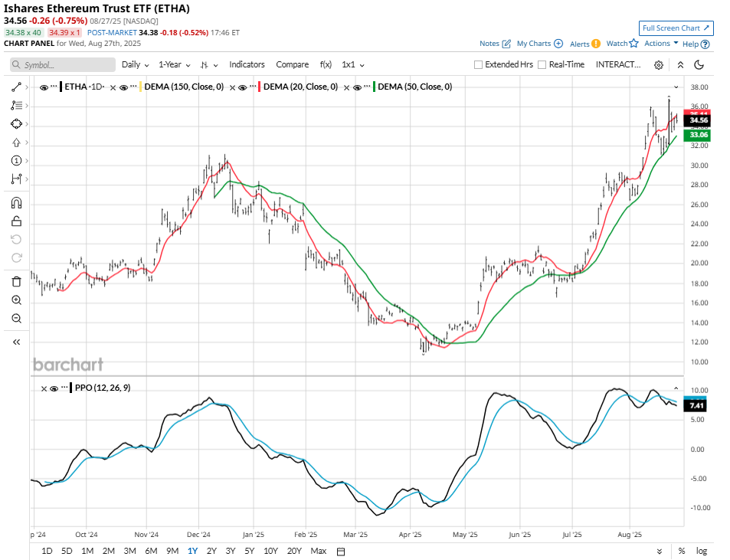Screen dimensions: 730x560
Task: Open the f(x) expressions button
Action: pyautogui.click(x=326, y=64)
